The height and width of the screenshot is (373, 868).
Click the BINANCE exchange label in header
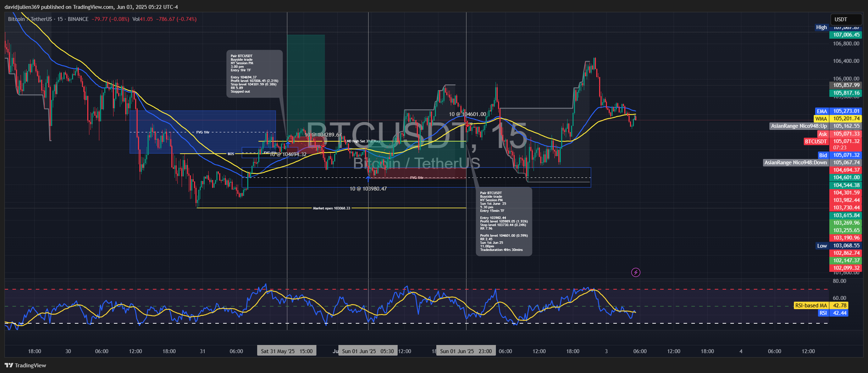[x=78, y=19]
